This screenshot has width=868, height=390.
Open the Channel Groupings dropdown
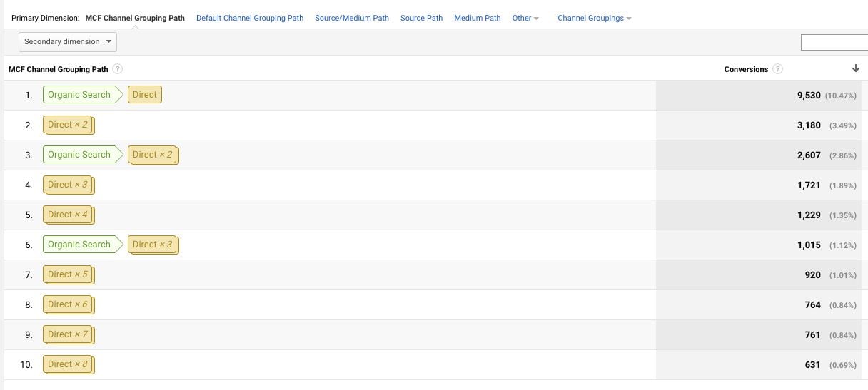pyautogui.click(x=594, y=18)
